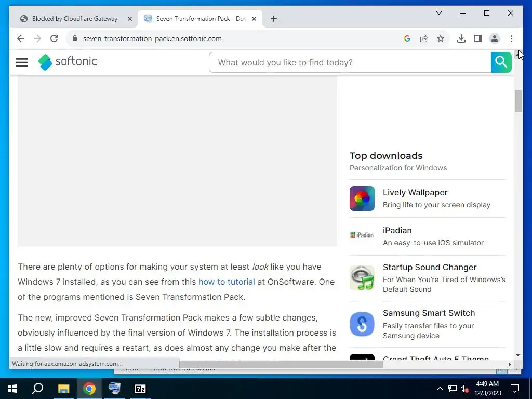The height and width of the screenshot is (399, 532).
Task: Toggle Chrome side panel
Action: [478, 38]
